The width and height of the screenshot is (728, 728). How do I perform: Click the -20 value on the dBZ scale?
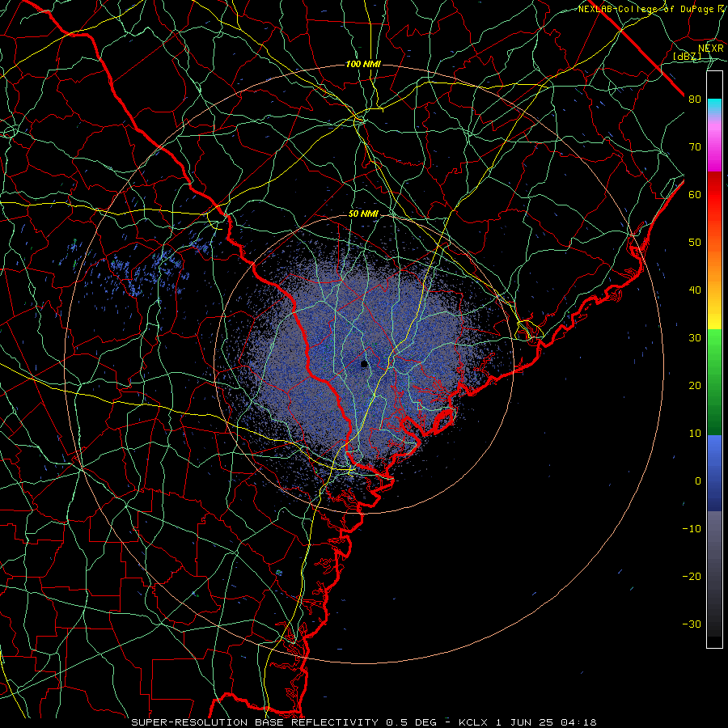click(692, 576)
